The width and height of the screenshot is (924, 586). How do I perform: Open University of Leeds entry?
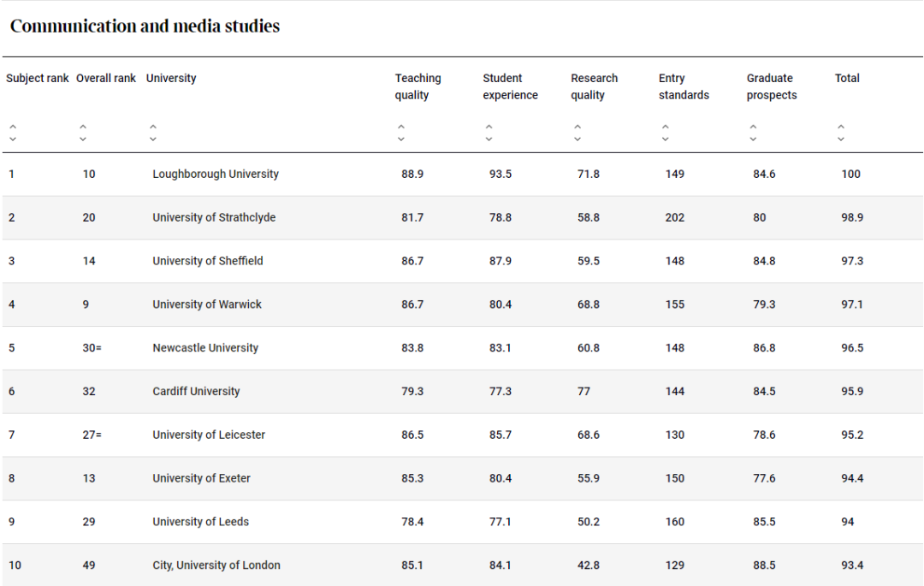200,522
